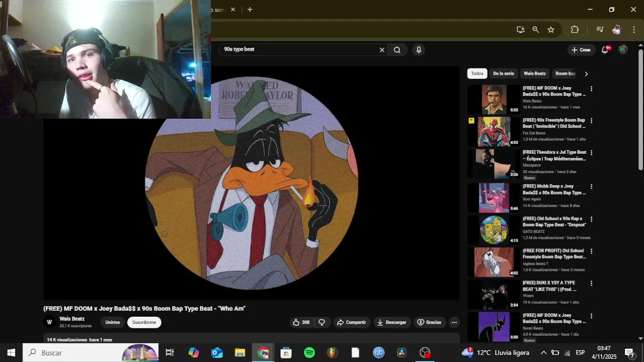Open the Simpsons thumbnail Dropout video
The width and height of the screenshot is (644, 362).
coord(494,230)
